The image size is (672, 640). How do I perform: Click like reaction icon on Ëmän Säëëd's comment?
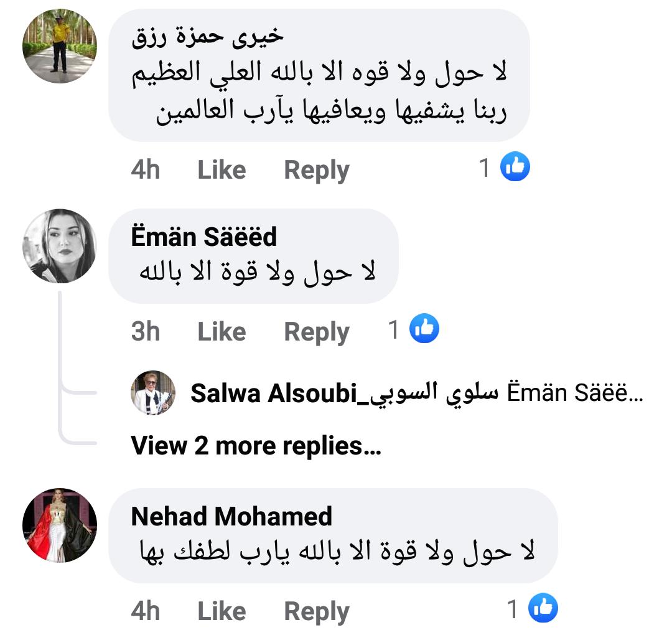[x=424, y=328]
